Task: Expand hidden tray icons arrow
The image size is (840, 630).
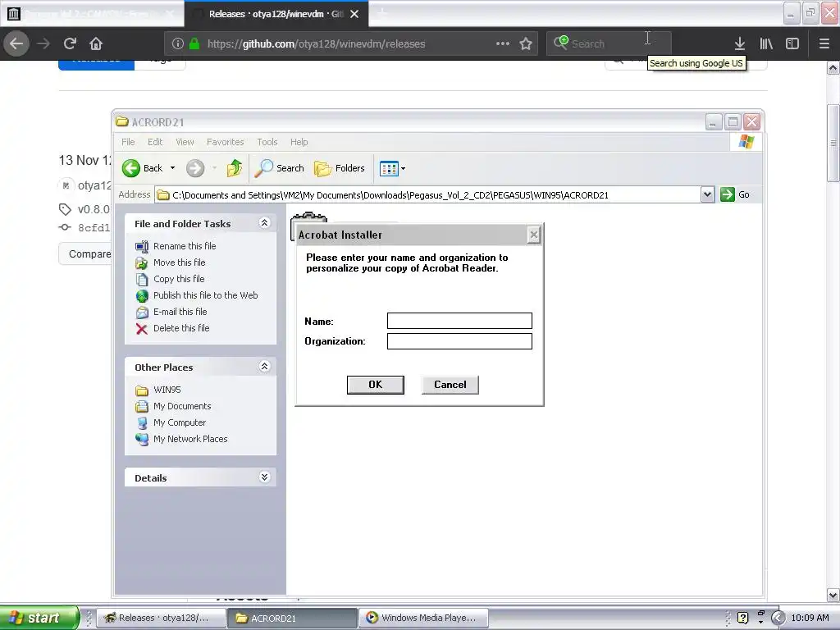Action: 778,618
